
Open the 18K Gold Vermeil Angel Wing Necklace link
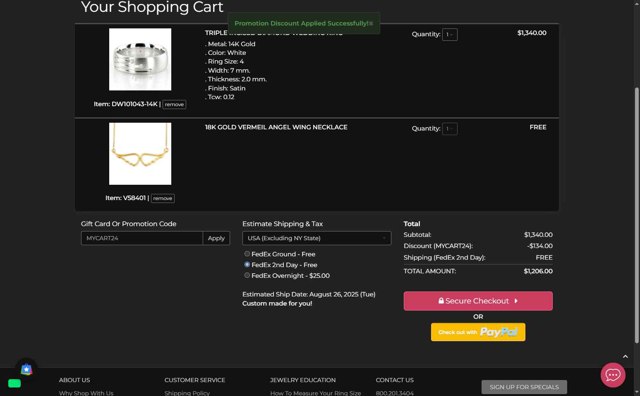pos(276,127)
